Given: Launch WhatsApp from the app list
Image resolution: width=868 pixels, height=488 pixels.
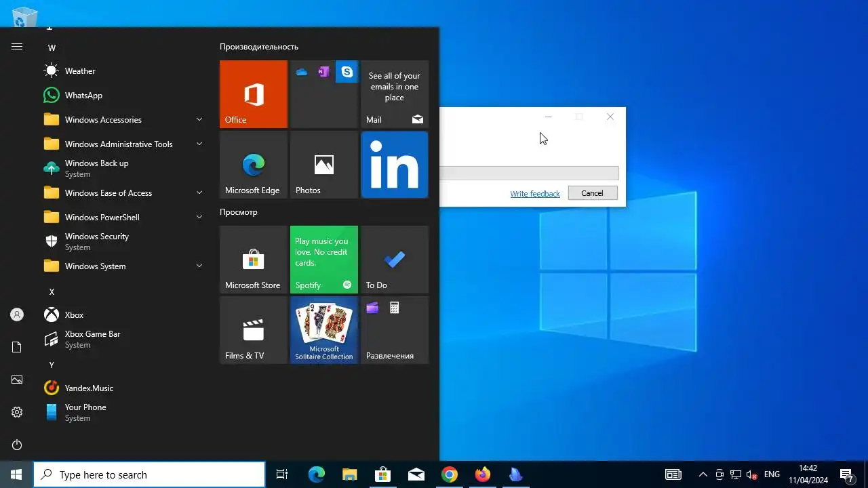Looking at the screenshot, I should (122, 96).
